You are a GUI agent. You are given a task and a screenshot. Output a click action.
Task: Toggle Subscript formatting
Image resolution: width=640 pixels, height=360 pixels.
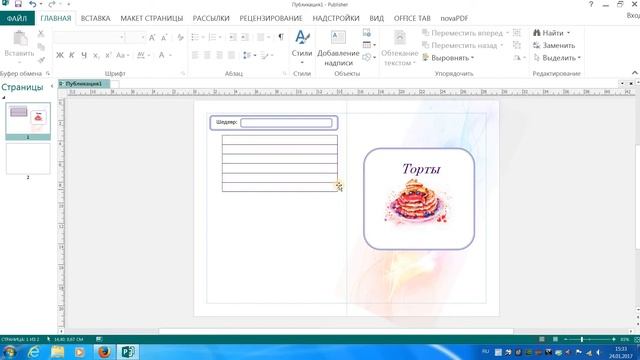[96, 55]
